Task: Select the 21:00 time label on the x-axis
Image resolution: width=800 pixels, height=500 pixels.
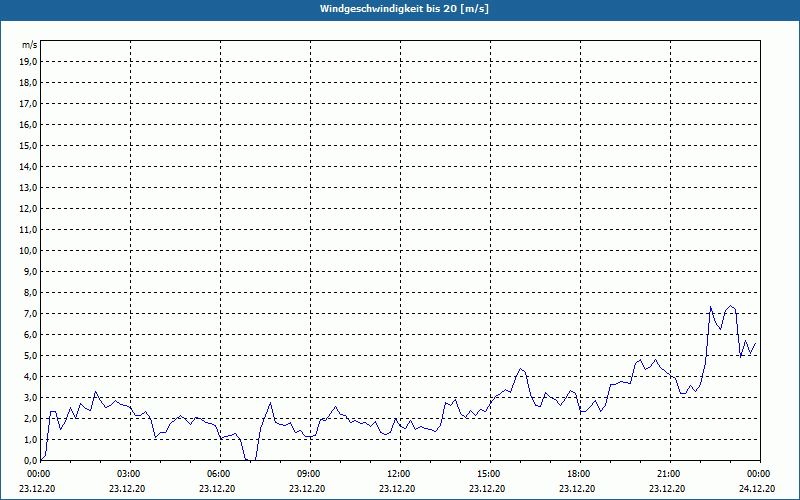Action: pyautogui.click(x=668, y=473)
